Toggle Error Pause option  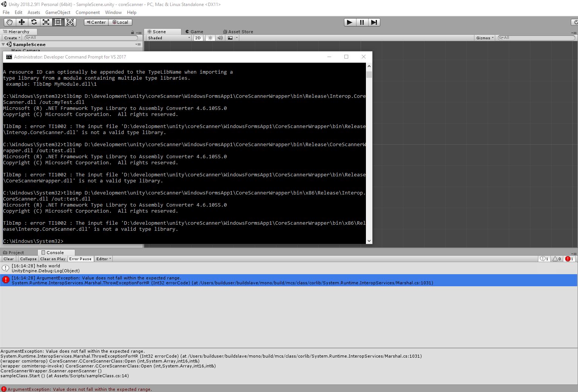click(x=80, y=259)
